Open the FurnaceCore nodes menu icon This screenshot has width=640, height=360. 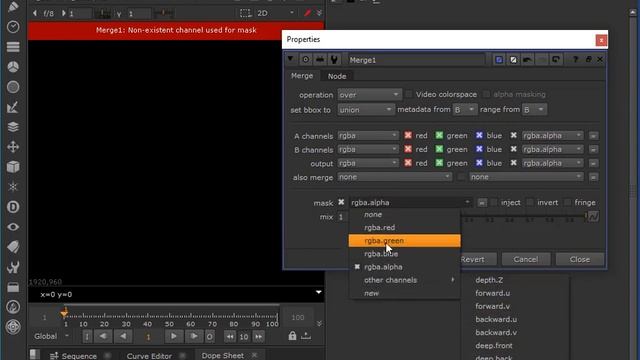pyautogui.click(x=13, y=307)
